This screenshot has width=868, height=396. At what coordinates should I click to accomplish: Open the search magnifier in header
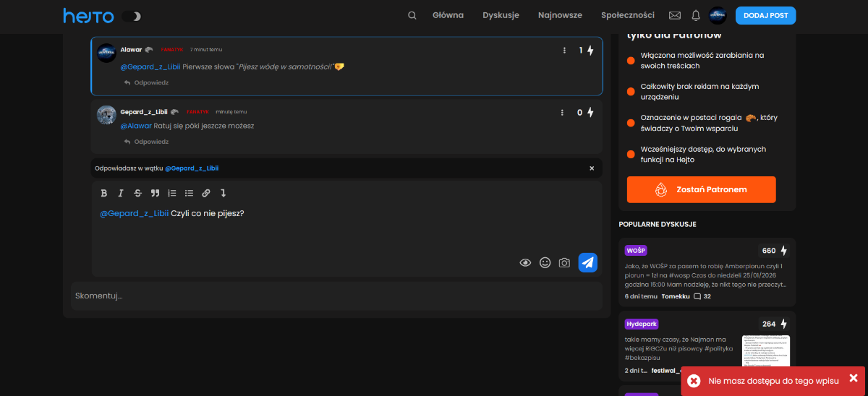click(x=412, y=15)
